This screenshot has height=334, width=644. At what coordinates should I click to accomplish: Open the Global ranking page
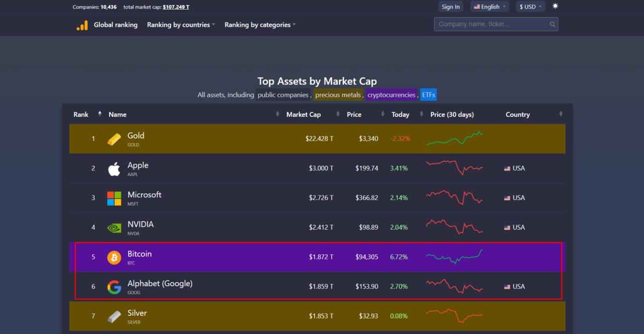(x=115, y=25)
